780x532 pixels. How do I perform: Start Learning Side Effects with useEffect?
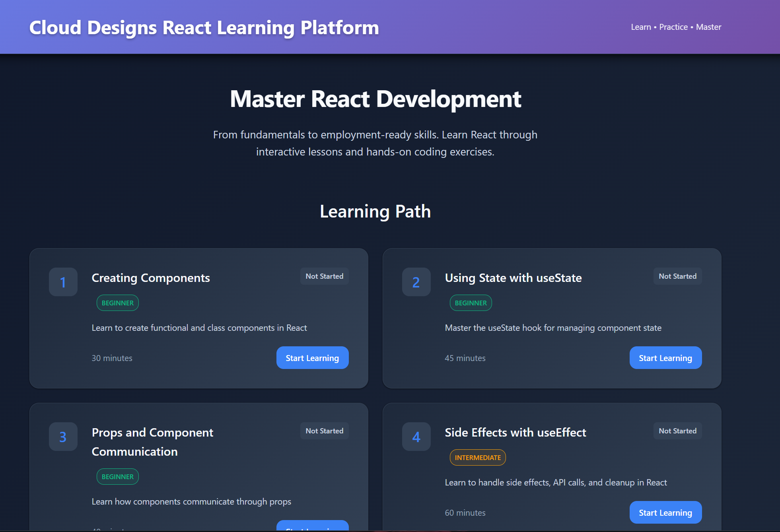coord(665,513)
